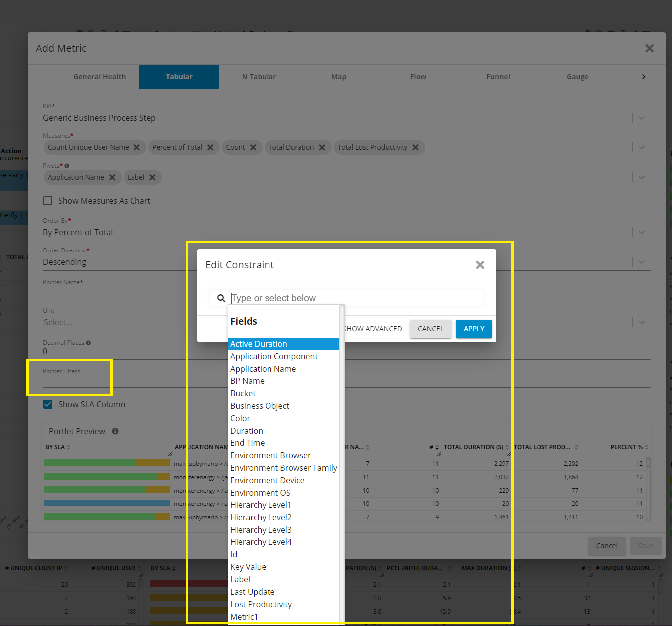The width and height of the screenshot is (672, 626).
Task: Remove the Count Unique User Name measure chip
Action: point(137,147)
